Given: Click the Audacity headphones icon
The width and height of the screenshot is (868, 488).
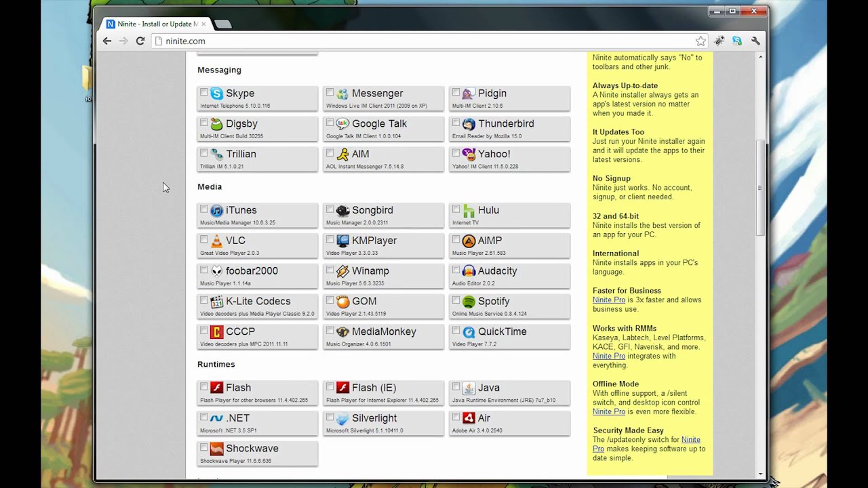Looking at the screenshot, I should pos(469,271).
